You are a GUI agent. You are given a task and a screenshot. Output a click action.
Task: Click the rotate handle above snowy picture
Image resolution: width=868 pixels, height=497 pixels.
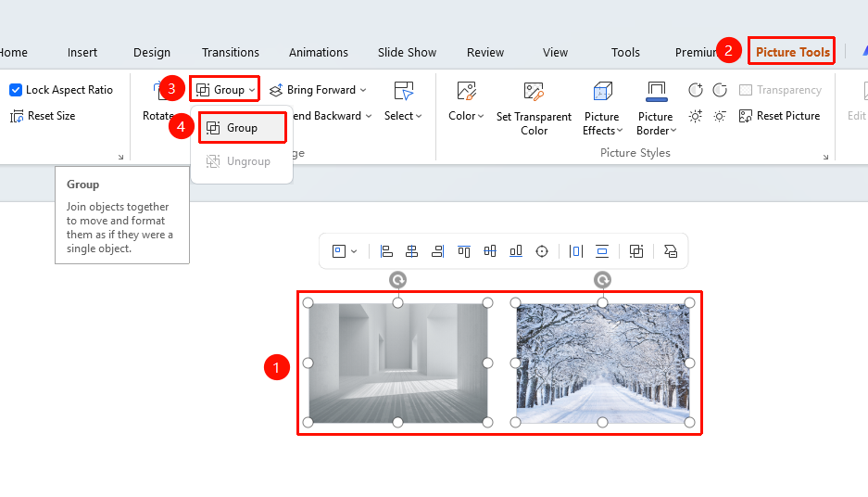point(602,280)
